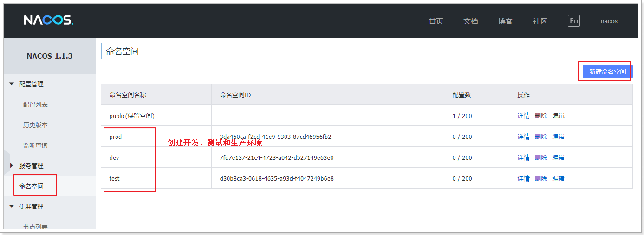Click the NACOS logo in header

tap(49, 20)
